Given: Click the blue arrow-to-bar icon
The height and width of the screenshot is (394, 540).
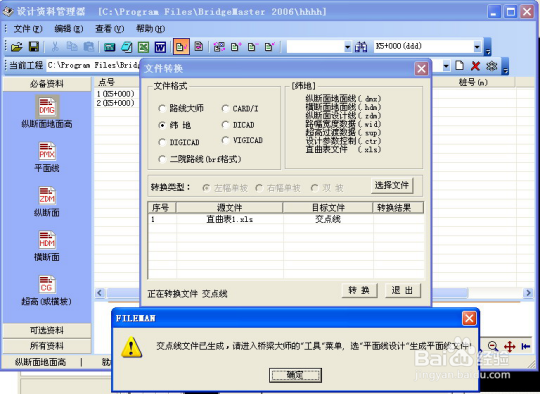Looking at the screenshot, I should [526, 346].
